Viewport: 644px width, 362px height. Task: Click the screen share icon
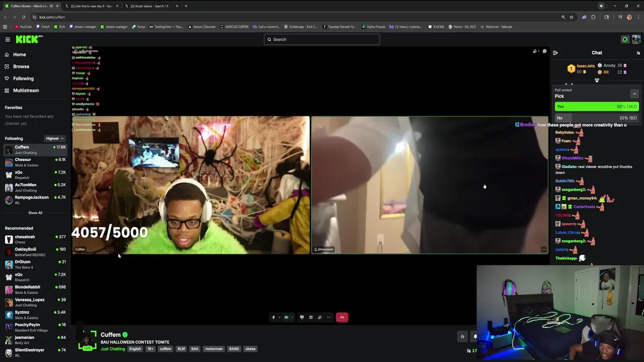click(302, 317)
